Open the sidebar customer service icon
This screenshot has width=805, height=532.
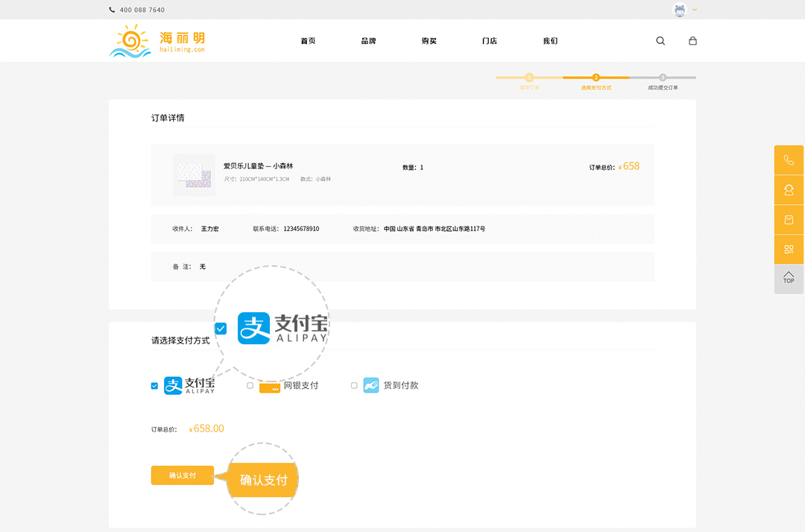789,190
